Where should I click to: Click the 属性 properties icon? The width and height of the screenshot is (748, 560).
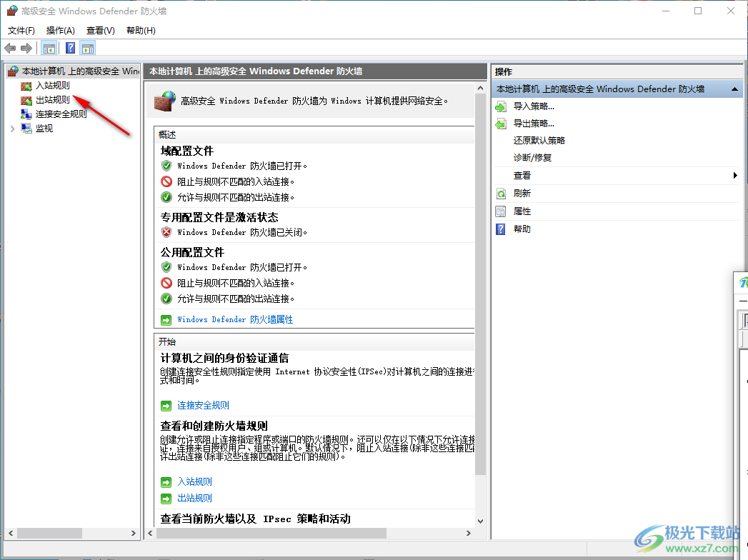[501, 211]
